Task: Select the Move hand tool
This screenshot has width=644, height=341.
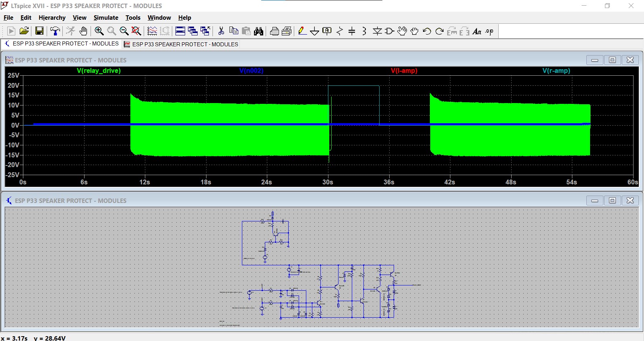Action: (402, 31)
